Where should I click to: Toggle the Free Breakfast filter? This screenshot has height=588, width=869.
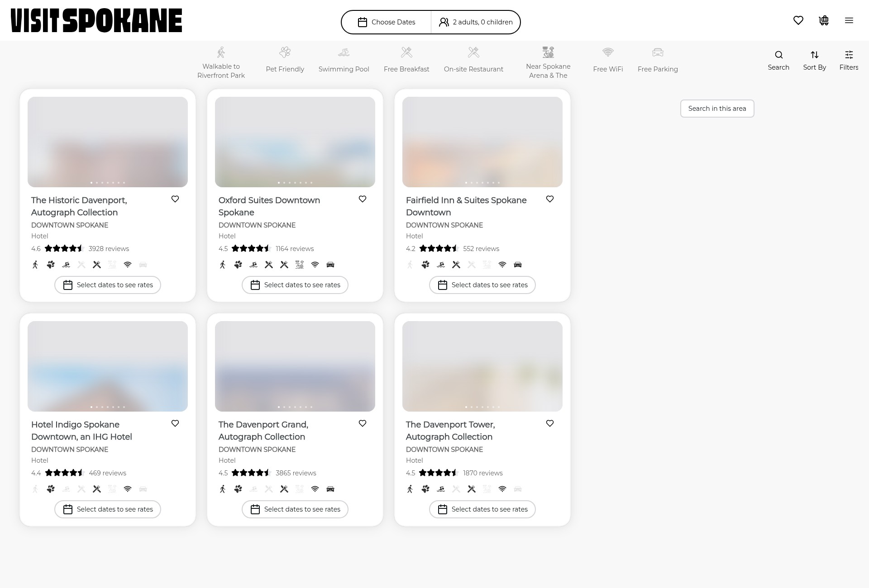pos(406,60)
